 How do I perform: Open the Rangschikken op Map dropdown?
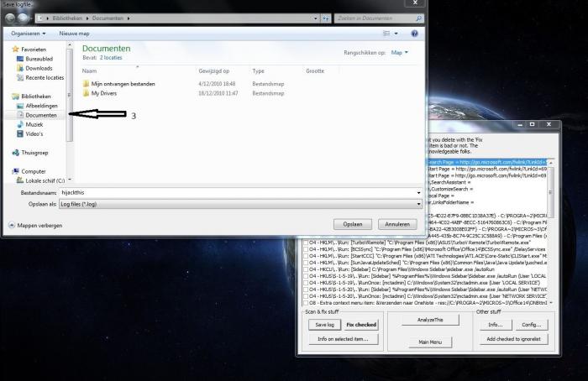click(399, 53)
